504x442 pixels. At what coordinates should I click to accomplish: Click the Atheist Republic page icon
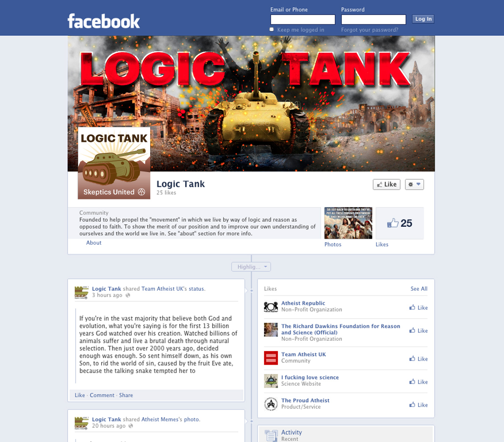click(271, 307)
